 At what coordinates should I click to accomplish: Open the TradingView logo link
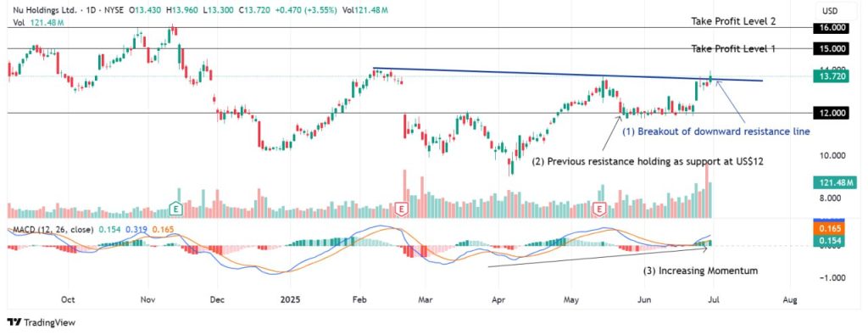coord(41,322)
